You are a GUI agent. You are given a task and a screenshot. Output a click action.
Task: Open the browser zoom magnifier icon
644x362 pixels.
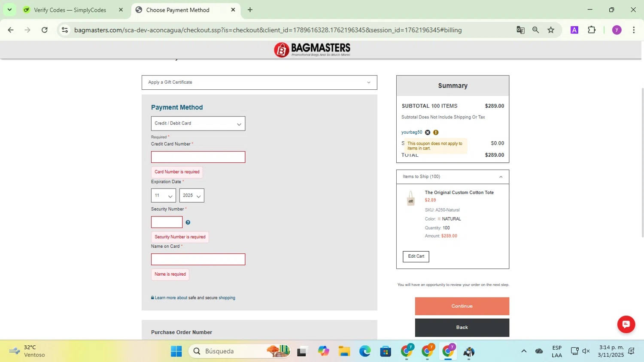tap(535, 30)
